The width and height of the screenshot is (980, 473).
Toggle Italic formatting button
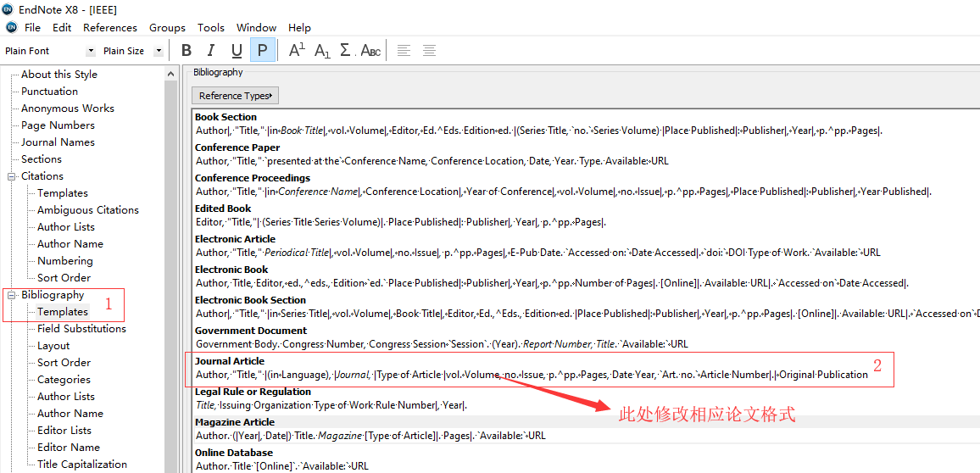tap(211, 50)
